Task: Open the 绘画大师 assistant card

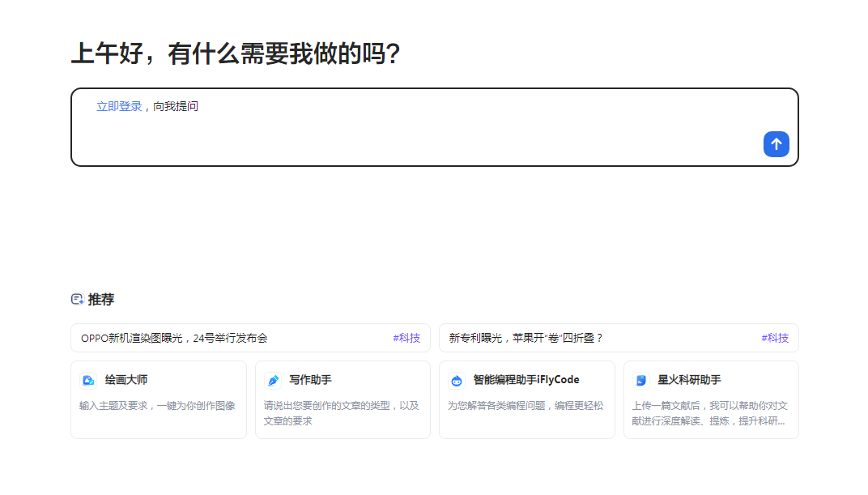Action: [159, 399]
